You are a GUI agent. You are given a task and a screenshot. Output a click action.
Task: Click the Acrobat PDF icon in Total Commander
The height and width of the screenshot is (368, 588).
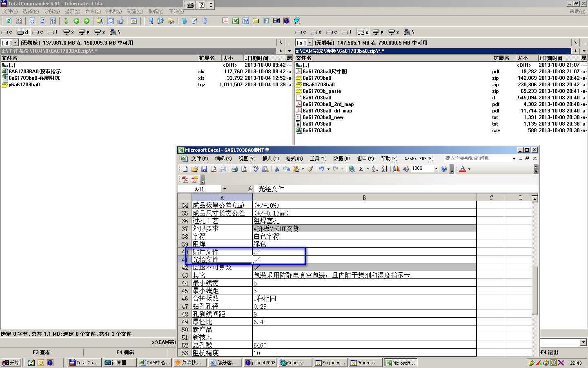225,21
